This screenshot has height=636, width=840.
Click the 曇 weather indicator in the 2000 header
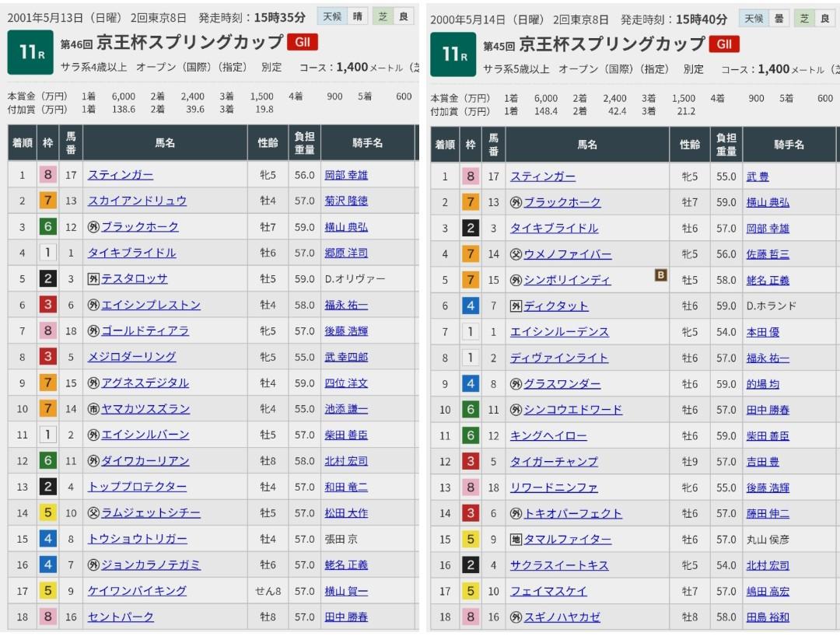(x=780, y=18)
